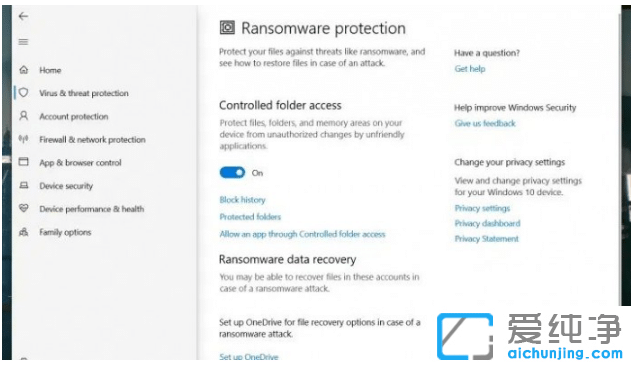The width and height of the screenshot is (631, 366).
Task: Click the Device security laptop icon
Action: (x=24, y=186)
